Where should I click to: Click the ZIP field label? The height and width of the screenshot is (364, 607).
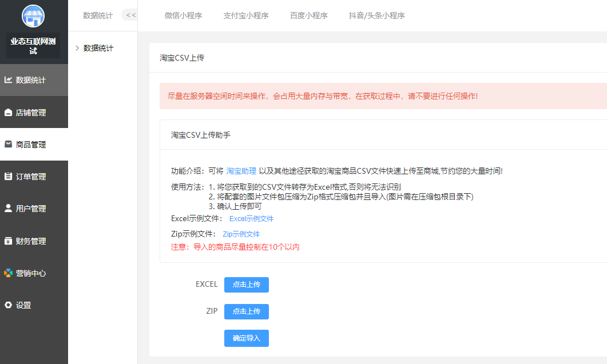click(212, 311)
